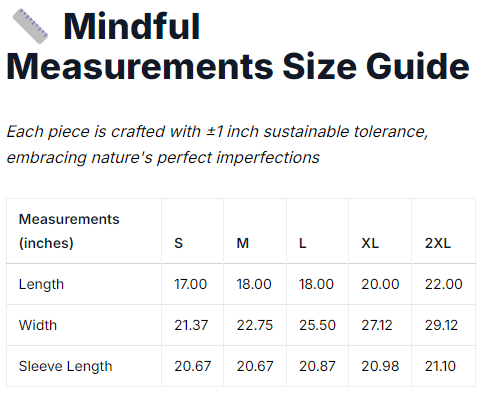485x406 pixels.
Task: Click the 17.00 Length value for S
Action: 191,284
